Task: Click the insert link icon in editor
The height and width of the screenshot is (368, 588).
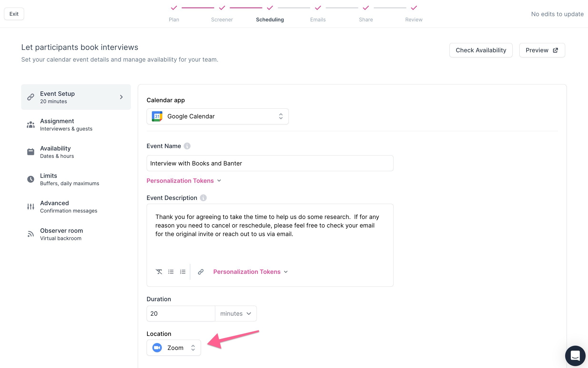Action: click(200, 272)
